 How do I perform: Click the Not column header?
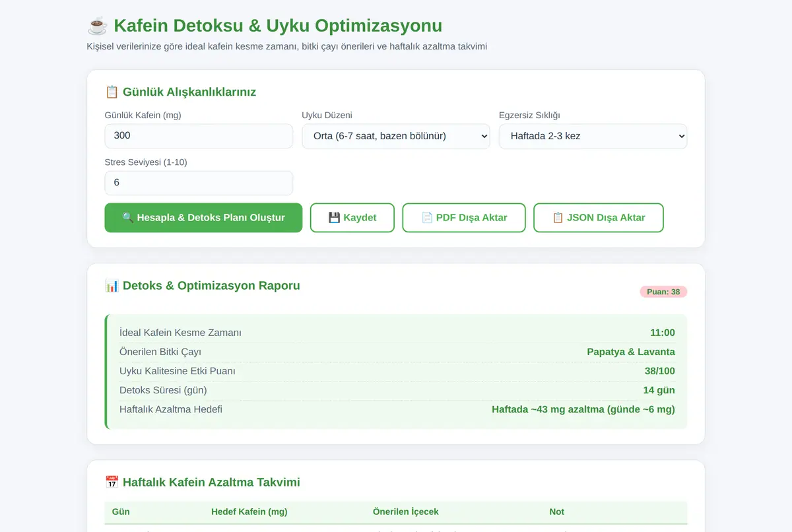557,512
